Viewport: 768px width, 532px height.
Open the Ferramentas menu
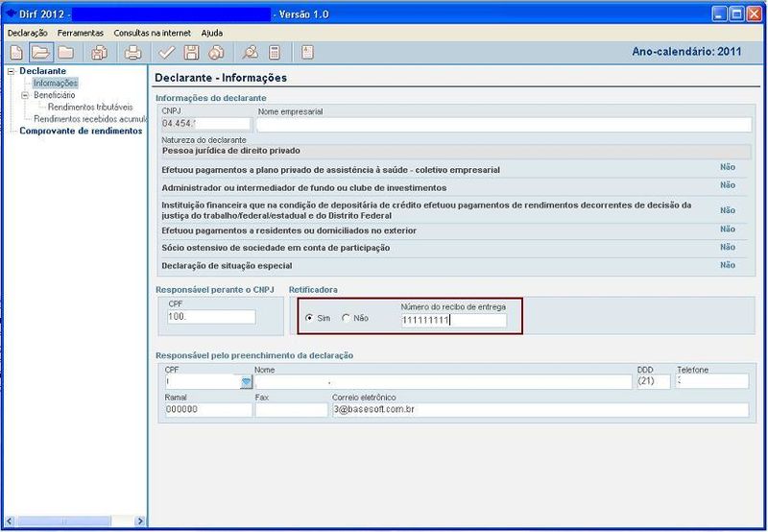point(80,33)
